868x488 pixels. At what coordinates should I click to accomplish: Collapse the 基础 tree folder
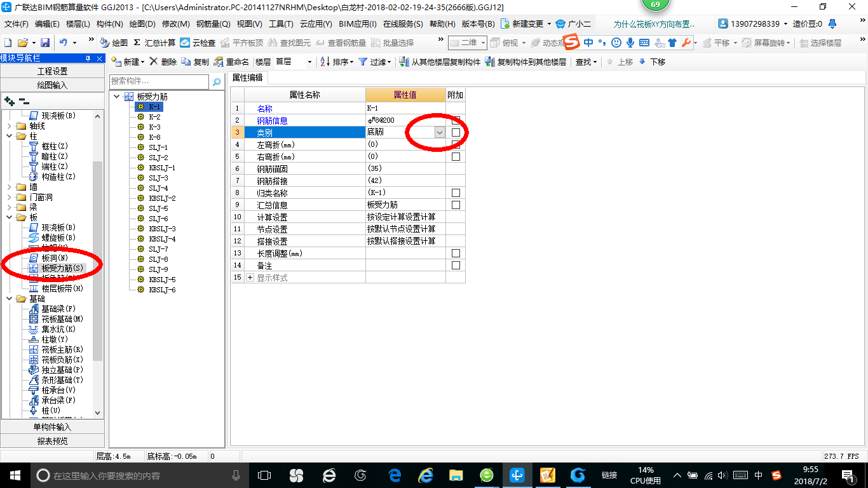(10, 299)
